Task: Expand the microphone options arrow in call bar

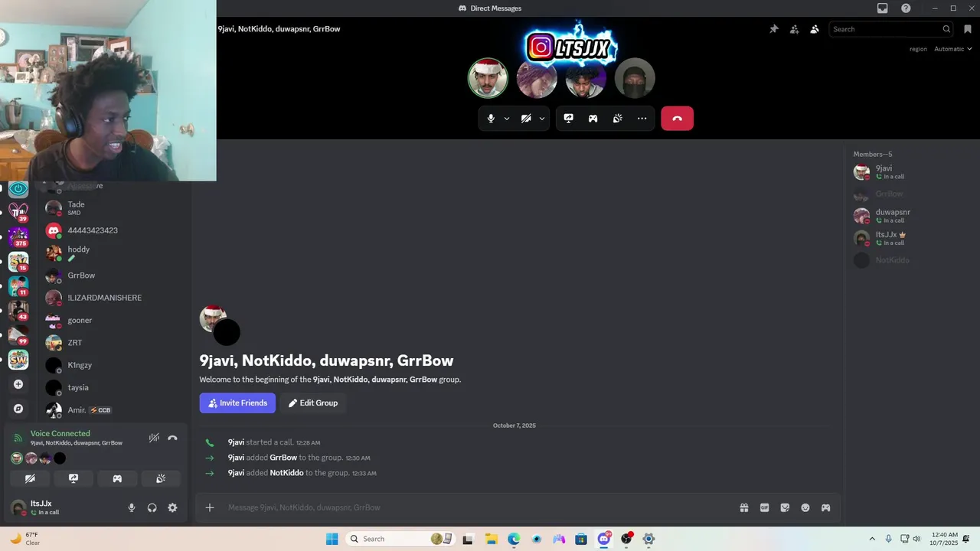Action: tap(506, 119)
